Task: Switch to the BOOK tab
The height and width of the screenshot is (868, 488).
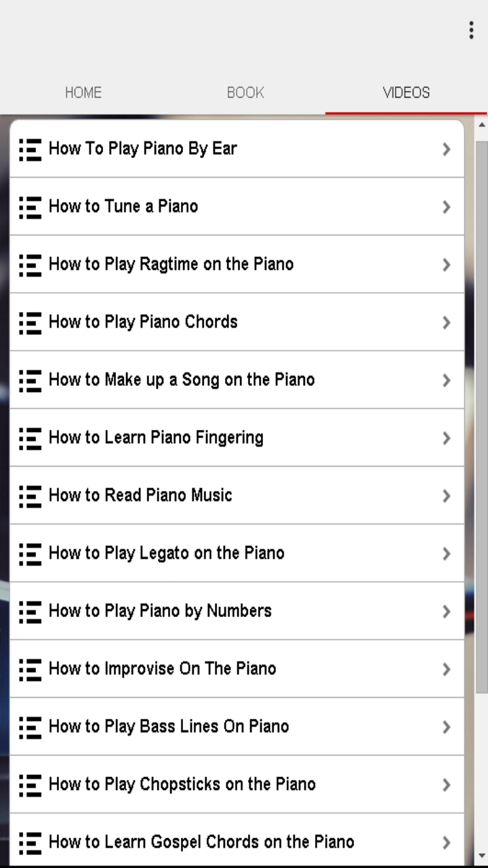Action: click(x=245, y=93)
